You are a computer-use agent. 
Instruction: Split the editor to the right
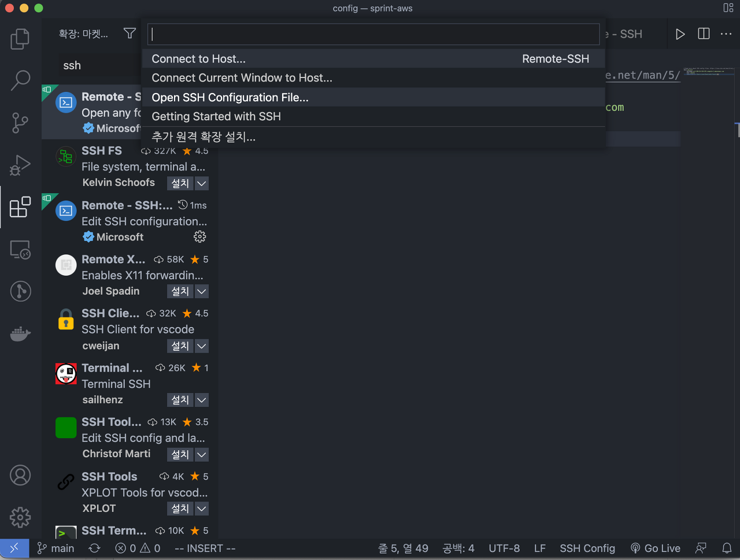point(704,34)
